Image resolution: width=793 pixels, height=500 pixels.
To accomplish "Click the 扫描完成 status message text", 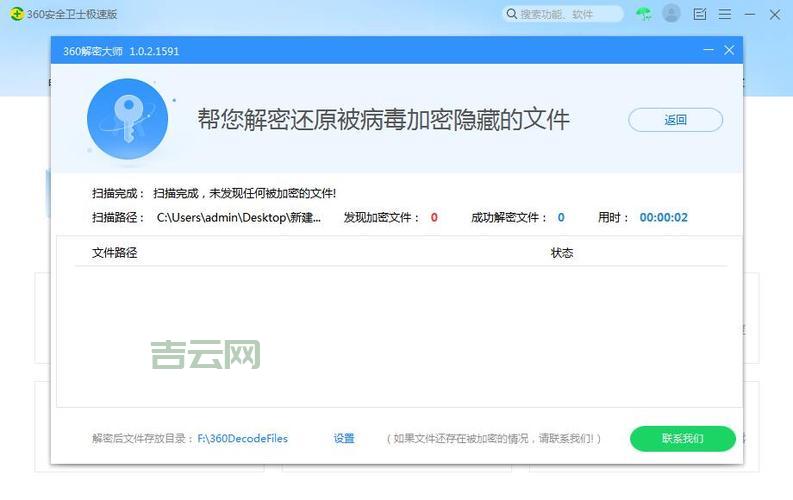I will pyautogui.click(x=244, y=193).
